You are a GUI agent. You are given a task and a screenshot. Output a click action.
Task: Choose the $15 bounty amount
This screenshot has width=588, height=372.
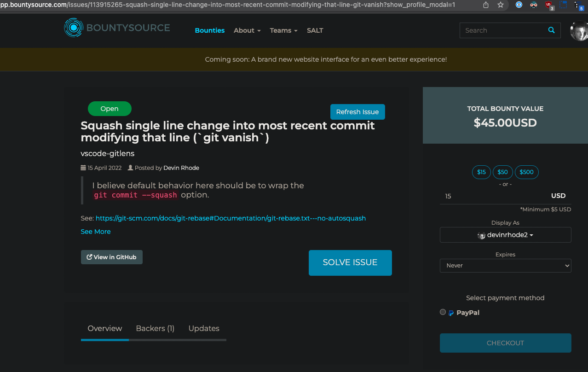tap(481, 172)
